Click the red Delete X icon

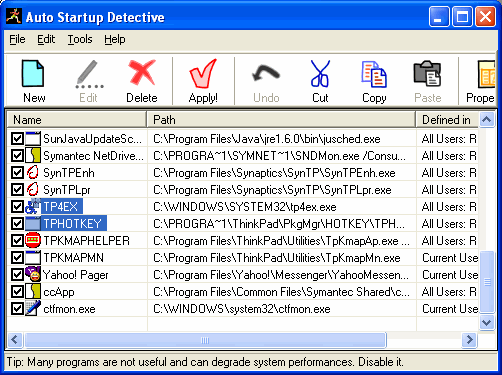(142, 72)
